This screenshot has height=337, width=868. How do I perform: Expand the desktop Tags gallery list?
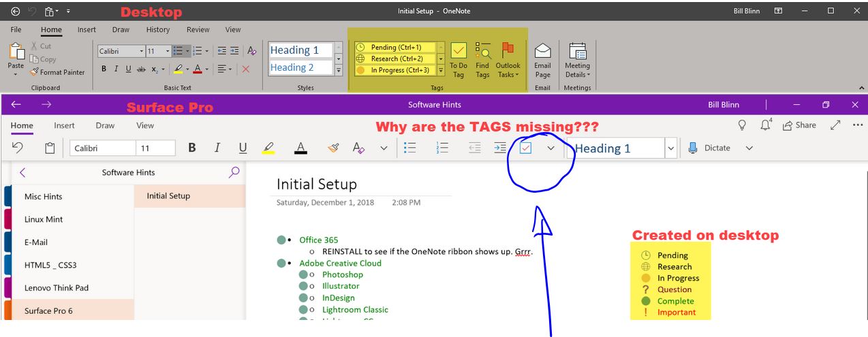coord(441,70)
